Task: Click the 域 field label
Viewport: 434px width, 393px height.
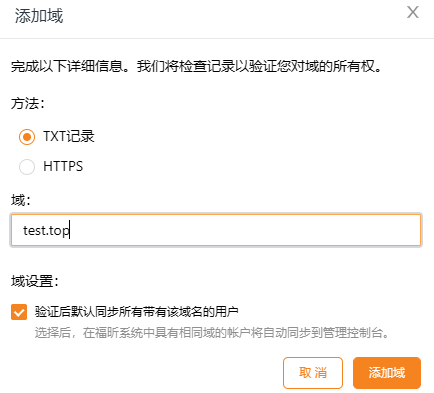Action: 21,200
